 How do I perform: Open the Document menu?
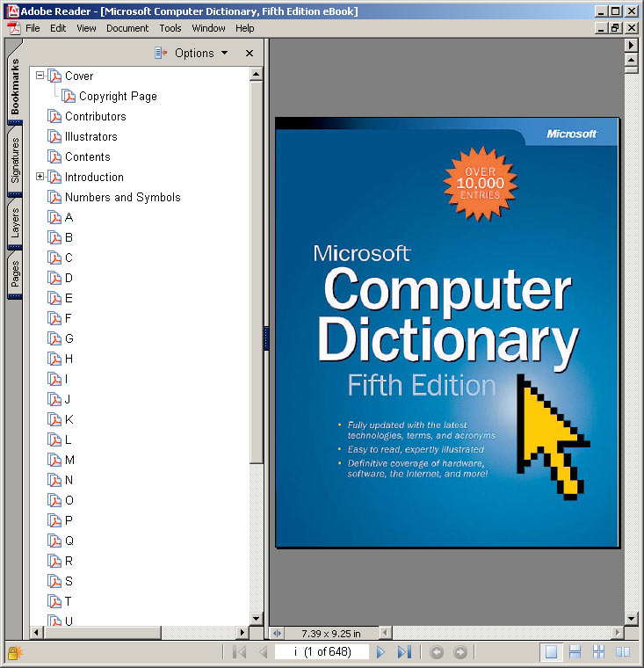pos(127,28)
